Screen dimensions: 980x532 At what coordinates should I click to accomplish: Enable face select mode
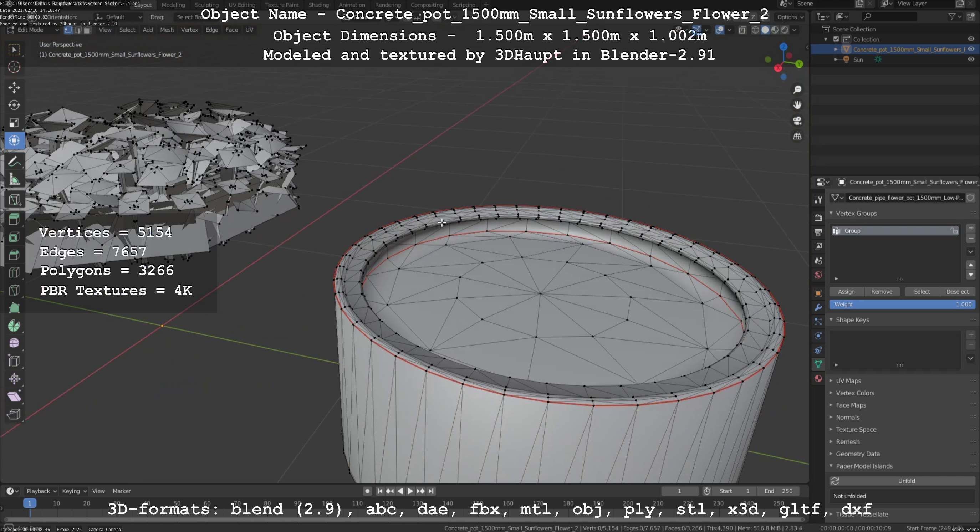coord(87,30)
